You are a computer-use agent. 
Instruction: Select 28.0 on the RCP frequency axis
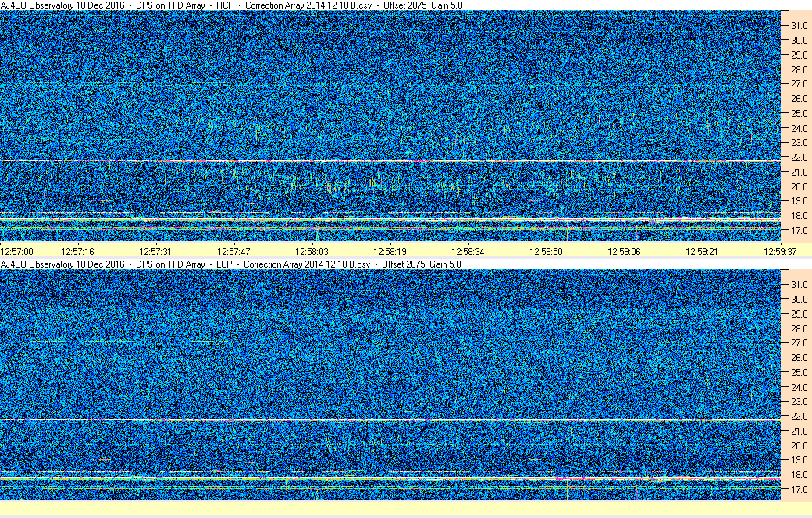(x=799, y=70)
